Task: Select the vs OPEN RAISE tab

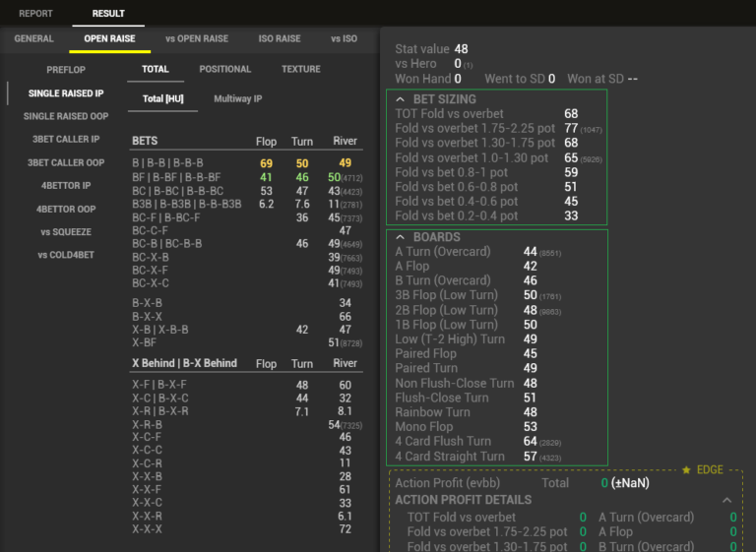Action: pyautogui.click(x=197, y=39)
